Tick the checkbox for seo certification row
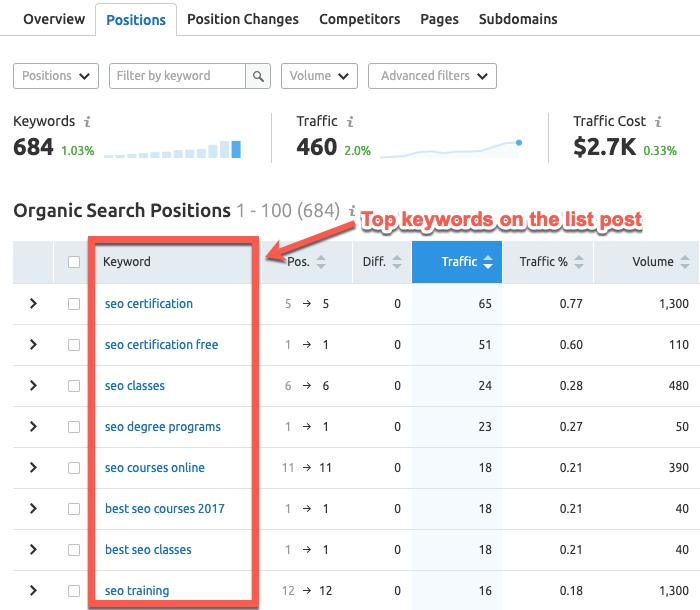 pyautogui.click(x=74, y=304)
